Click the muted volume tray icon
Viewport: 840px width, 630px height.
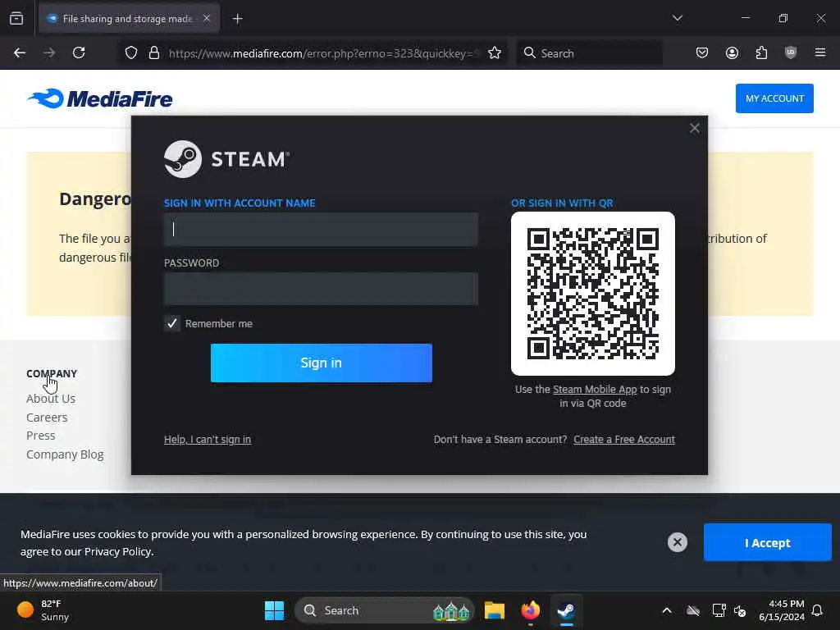[741, 610]
